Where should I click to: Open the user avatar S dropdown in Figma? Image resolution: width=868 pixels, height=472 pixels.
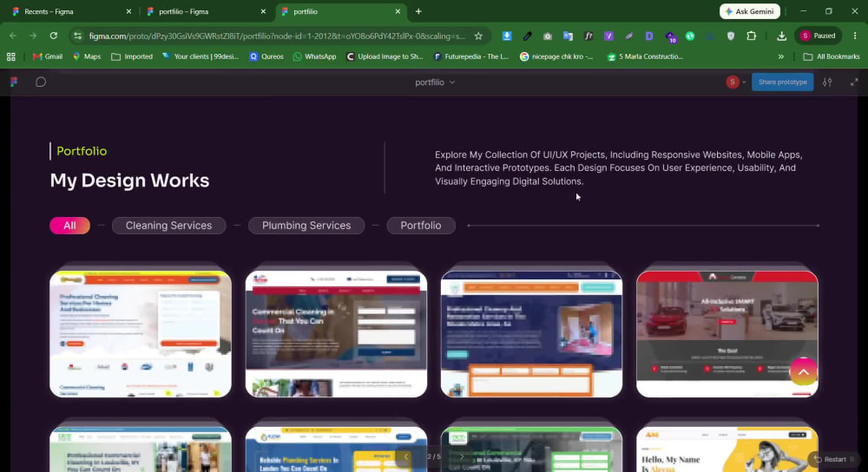pyautogui.click(x=736, y=82)
